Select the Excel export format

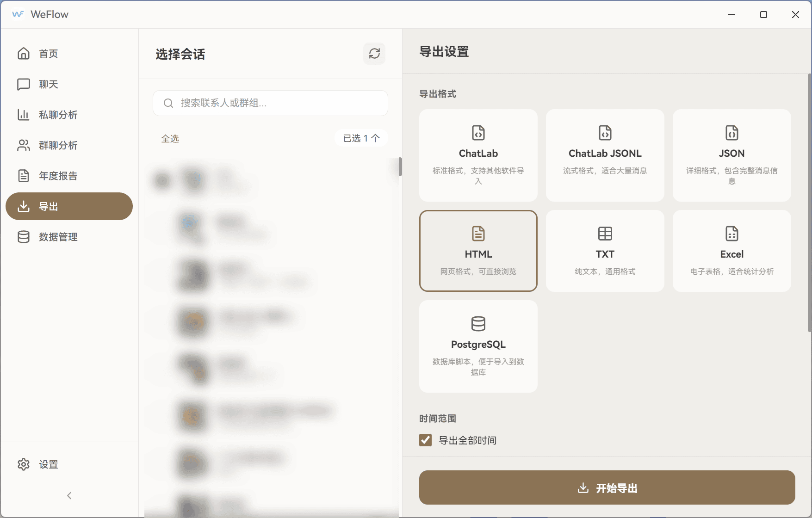731,251
